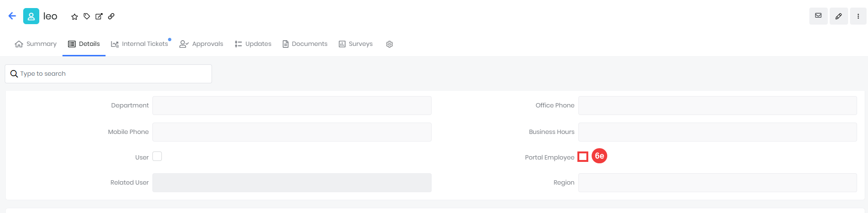The image size is (868, 213).
Task: Open the tag icon next to leo
Action: [87, 16]
